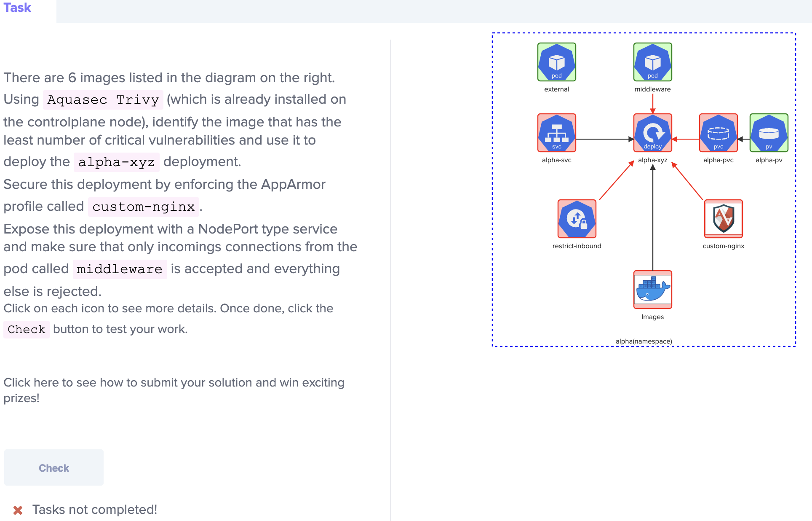
Task: Select the restrict-inbound network policy icon
Action: (x=577, y=219)
